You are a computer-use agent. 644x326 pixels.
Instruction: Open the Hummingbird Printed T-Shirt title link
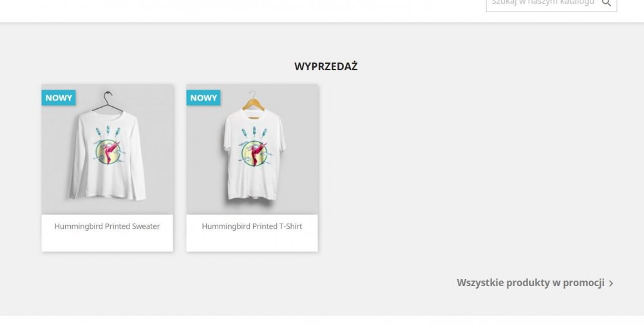point(252,226)
